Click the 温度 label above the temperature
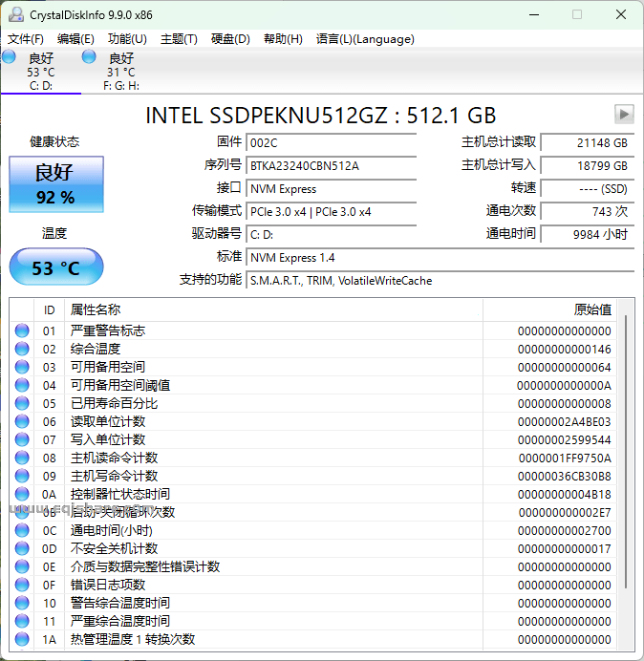Screen dimensions: 644x661 click(54, 233)
